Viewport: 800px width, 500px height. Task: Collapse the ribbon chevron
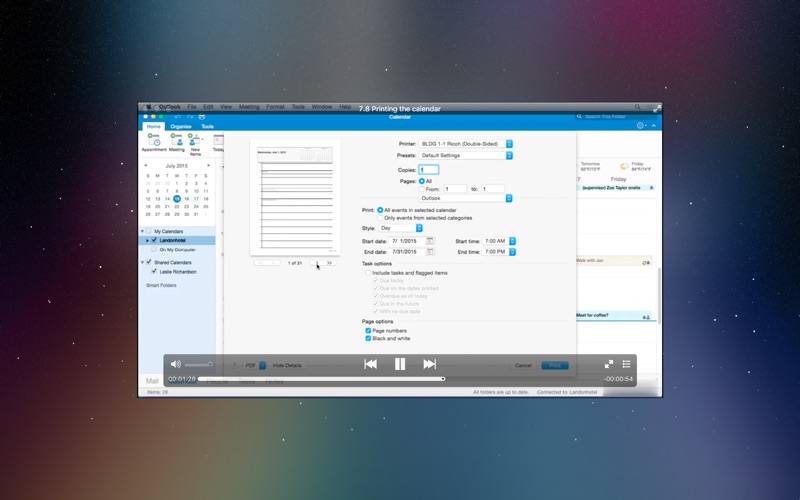coord(654,126)
